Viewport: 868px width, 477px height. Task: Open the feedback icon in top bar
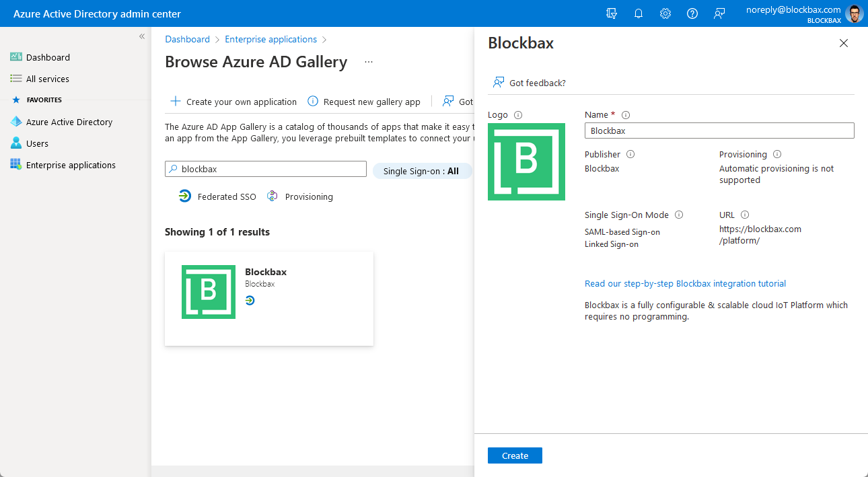point(719,13)
